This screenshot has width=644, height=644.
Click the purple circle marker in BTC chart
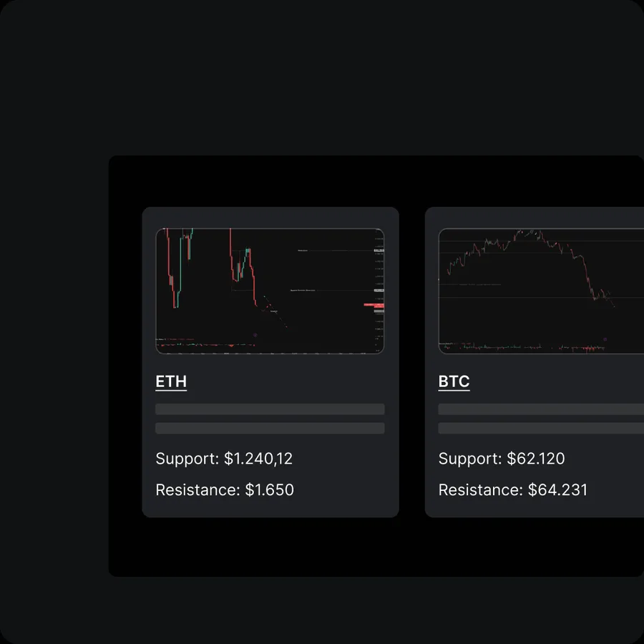click(605, 339)
